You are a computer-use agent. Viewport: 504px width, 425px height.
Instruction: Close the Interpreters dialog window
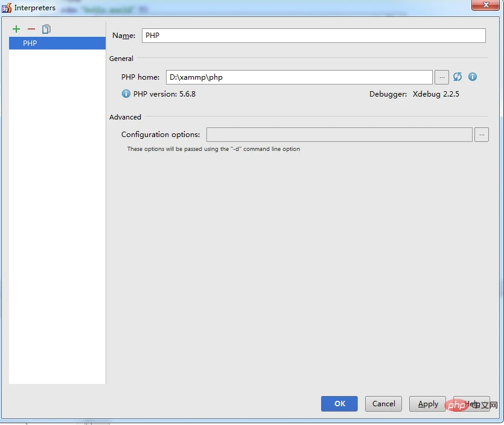coord(480,6)
